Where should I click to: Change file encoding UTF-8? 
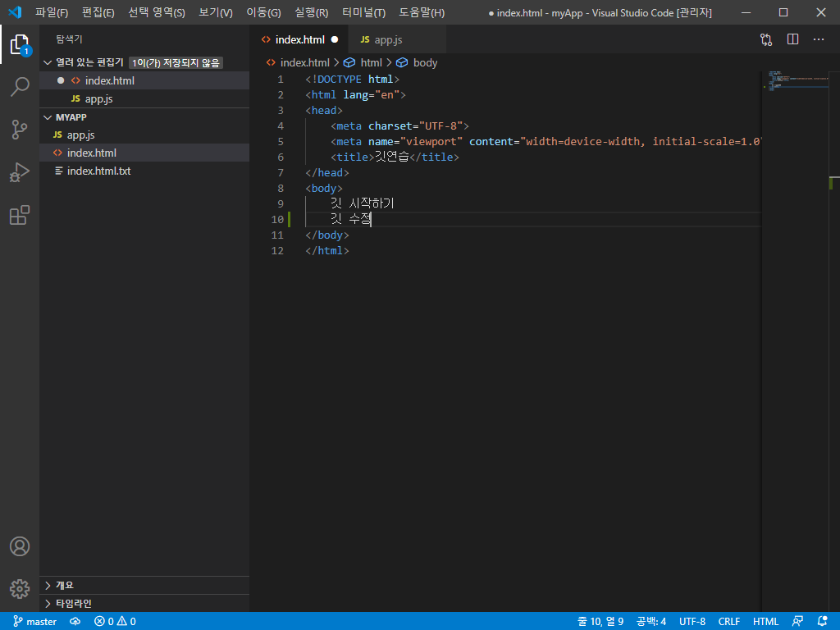(692, 622)
